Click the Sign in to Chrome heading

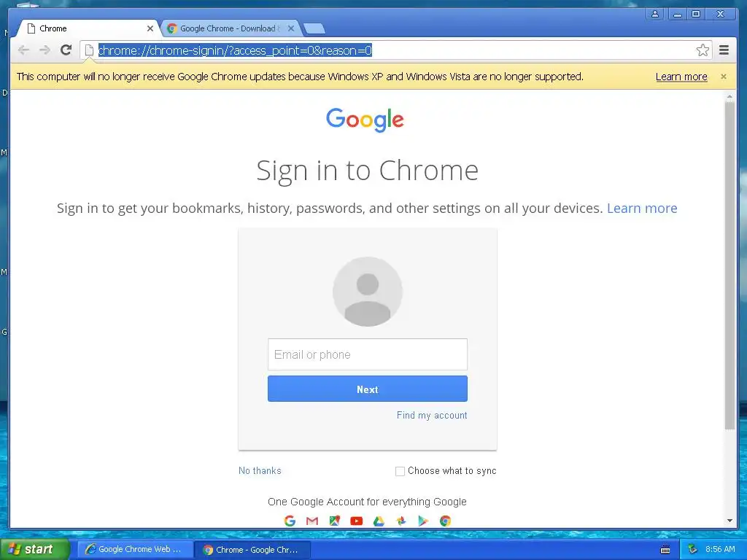[x=368, y=171]
